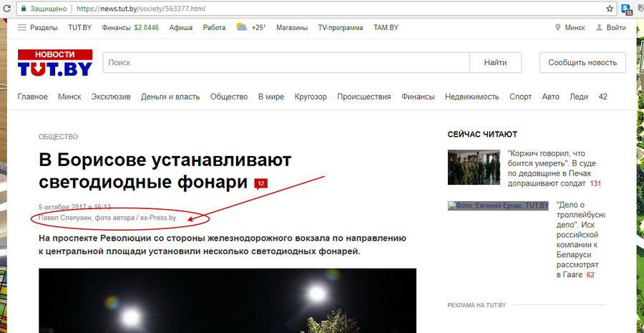Screen dimensions: 644x333
Task: Click the red comment count badge 12
Action: tap(260, 183)
